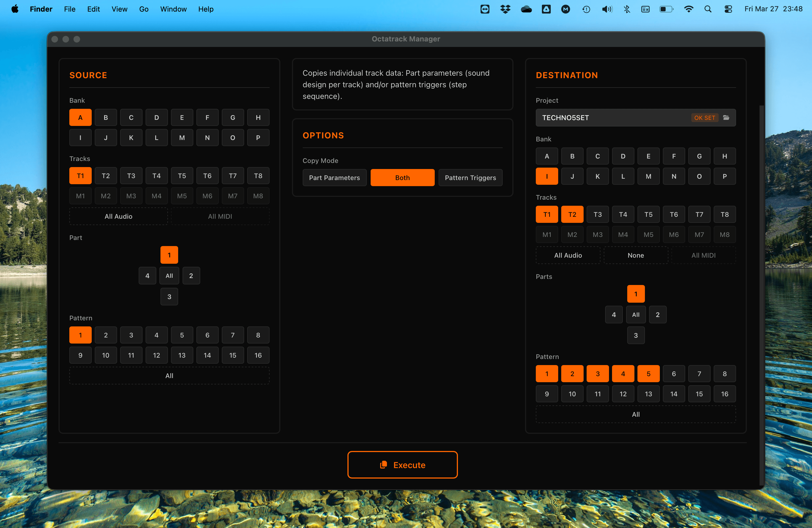812x528 pixels.
Task: Click the Bluetooth menu bar icon
Action: tap(627, 9)
